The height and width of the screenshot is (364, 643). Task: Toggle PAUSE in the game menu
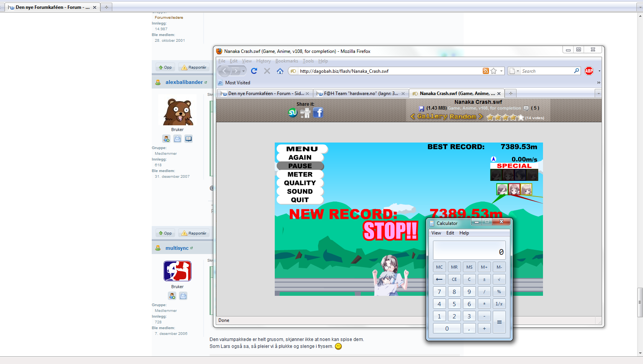tap(300, 166)
